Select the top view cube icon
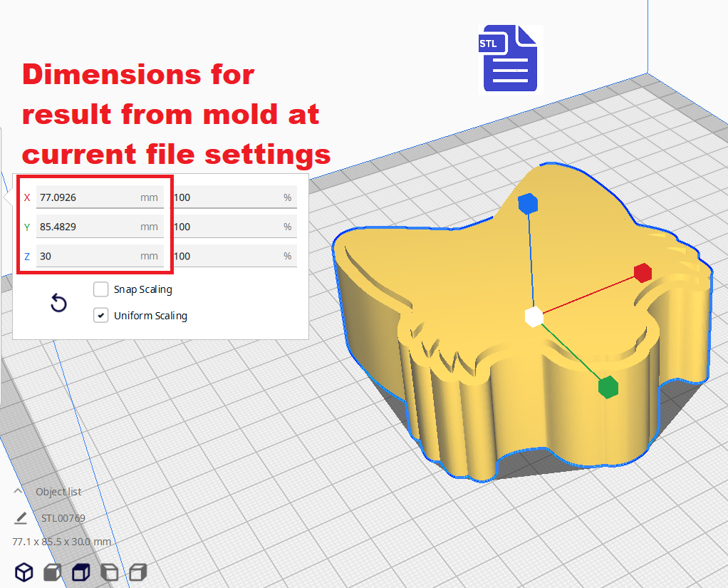The image size is (728, 588). pyautogui.click(x=80, y=572)
